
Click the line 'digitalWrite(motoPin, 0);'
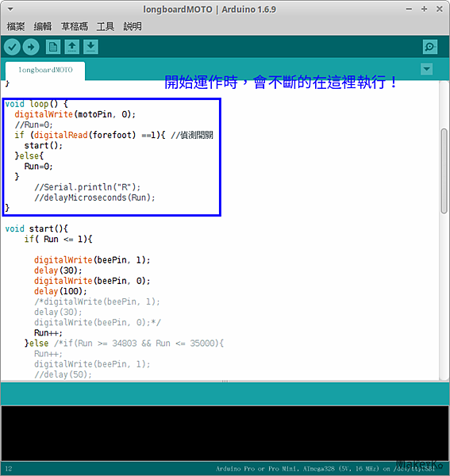coord(75,114)
